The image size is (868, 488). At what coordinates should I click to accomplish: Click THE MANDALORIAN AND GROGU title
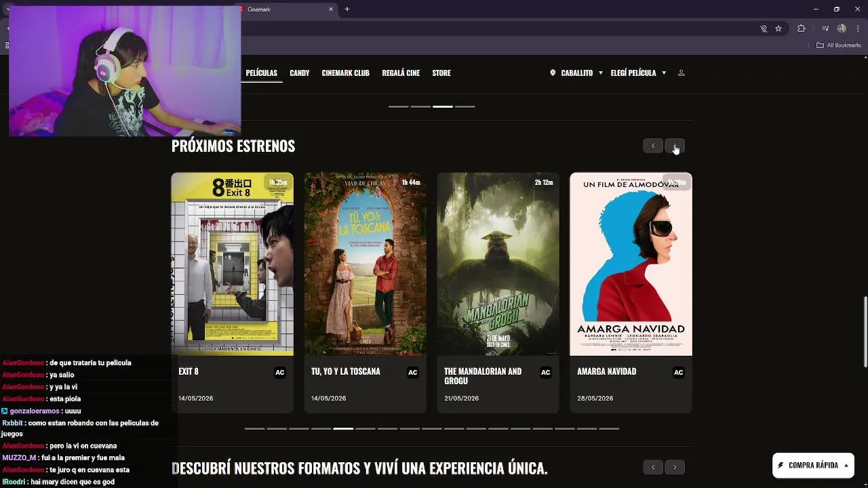(x=483, y=376)
